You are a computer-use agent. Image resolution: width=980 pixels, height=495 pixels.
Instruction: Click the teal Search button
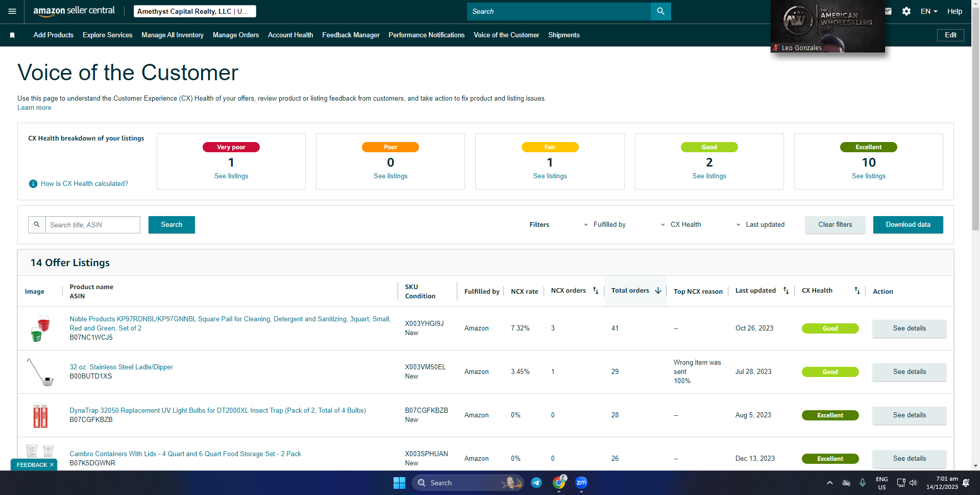tap(171, 225)
